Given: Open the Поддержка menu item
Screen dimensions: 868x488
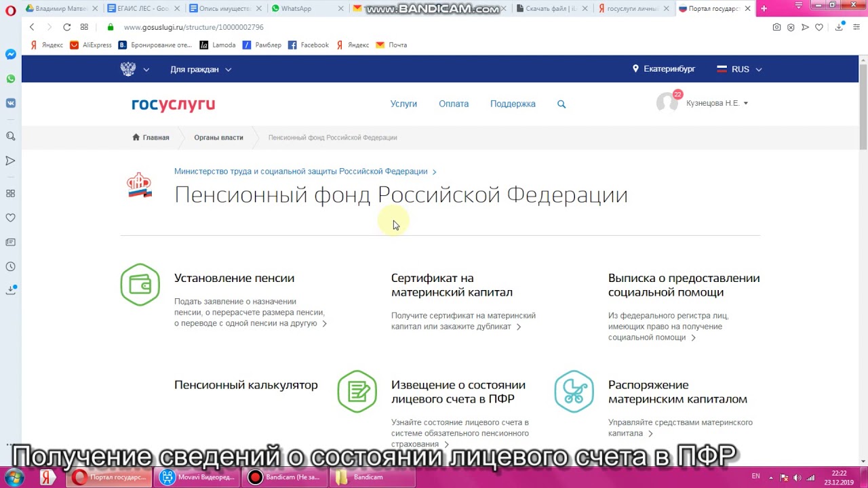Looking at the screenshot, I should point(513,104).
